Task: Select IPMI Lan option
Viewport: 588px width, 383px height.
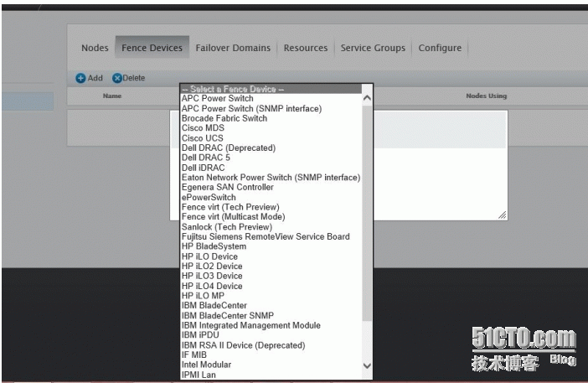Action: tap(271, 375)
